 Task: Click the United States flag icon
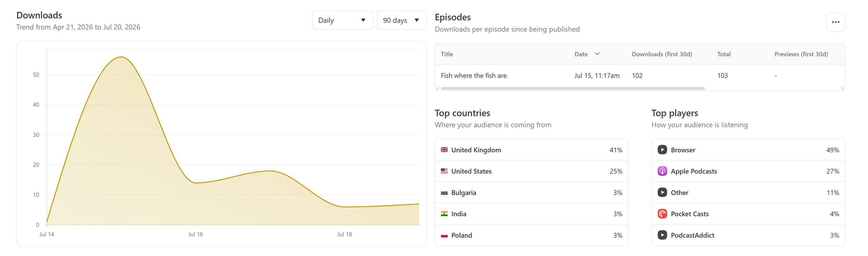pyautogui.click(x=444, y=171)
